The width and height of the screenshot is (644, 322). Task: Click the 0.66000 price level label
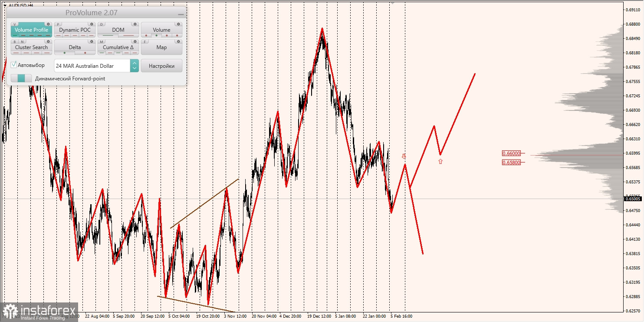click(511, 153)
